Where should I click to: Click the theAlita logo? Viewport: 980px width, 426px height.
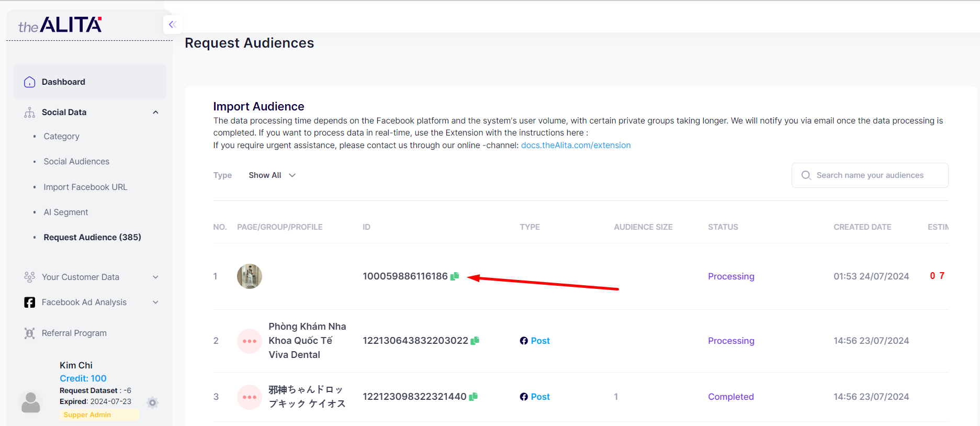60,25
